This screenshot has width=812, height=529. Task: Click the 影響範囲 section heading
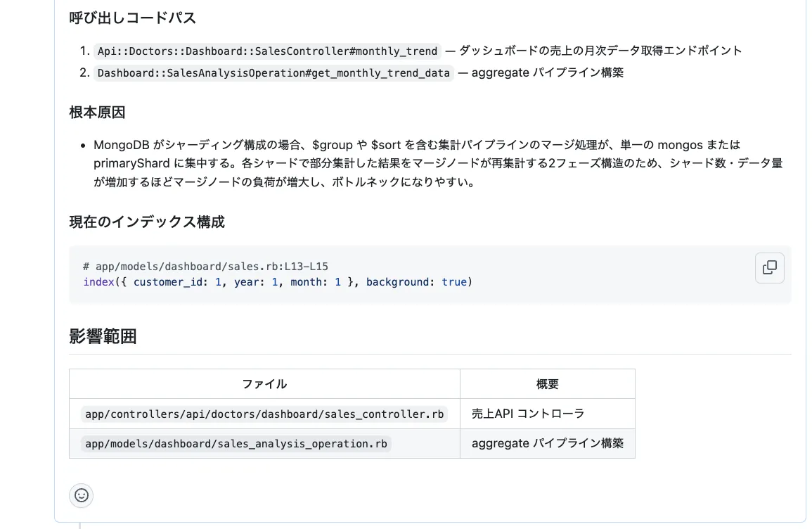103,337
